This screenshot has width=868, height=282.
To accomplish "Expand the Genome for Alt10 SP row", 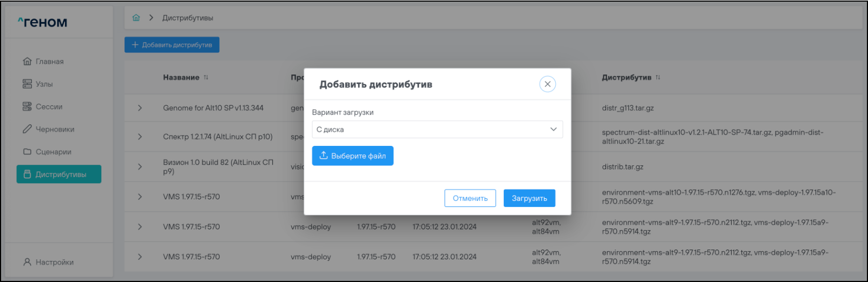I will [x=140, y=108].
